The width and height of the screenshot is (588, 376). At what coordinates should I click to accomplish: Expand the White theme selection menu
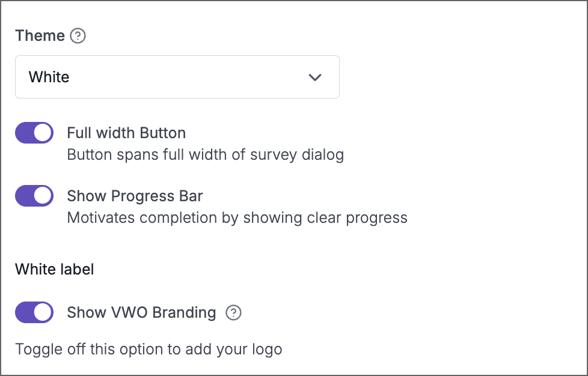177,77
